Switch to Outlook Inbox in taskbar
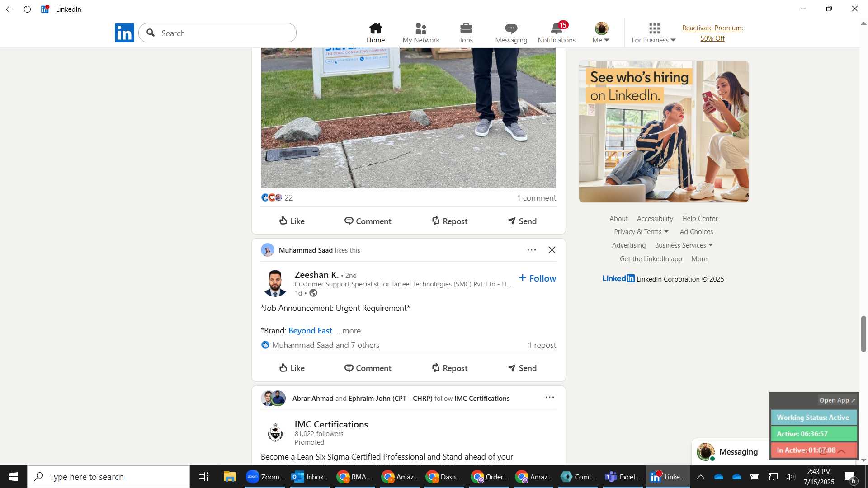The width and height of the screenshot is (868, 488). (x=309, y=477)
